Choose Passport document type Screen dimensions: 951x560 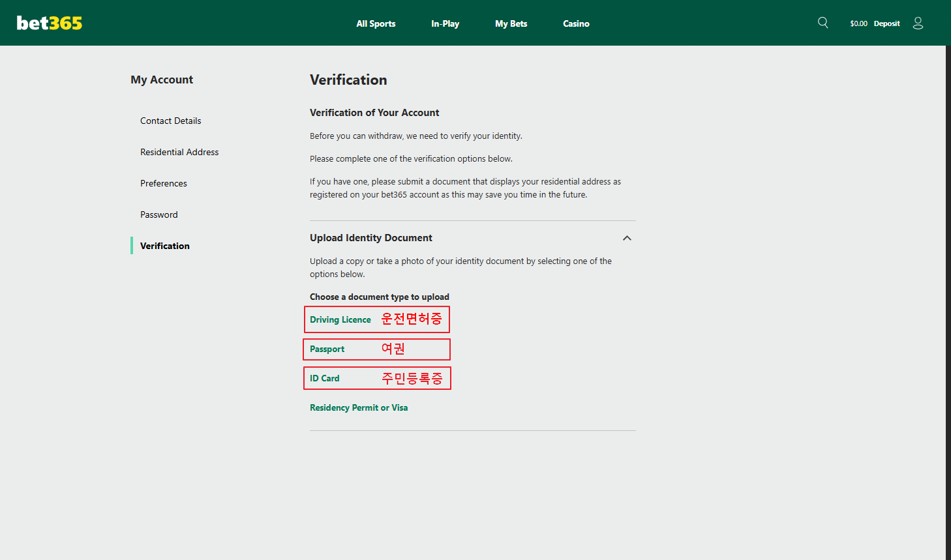[x=327, y=349]
